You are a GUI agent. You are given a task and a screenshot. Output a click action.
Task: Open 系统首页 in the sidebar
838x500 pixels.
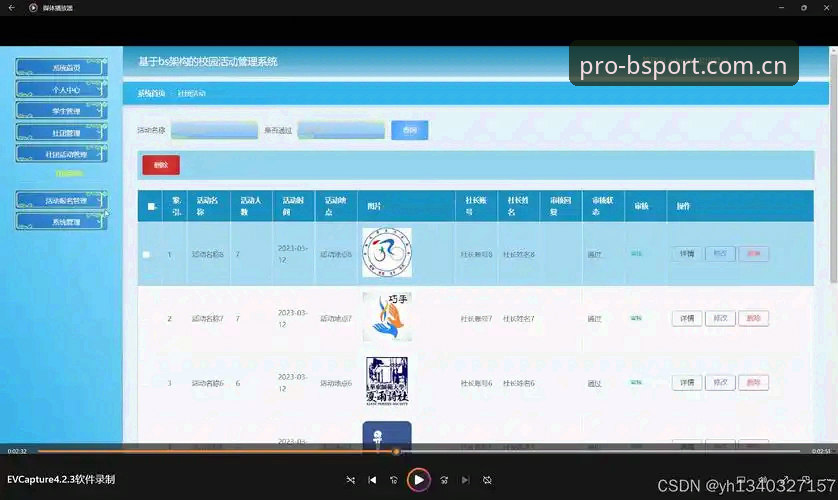(61, 68)
